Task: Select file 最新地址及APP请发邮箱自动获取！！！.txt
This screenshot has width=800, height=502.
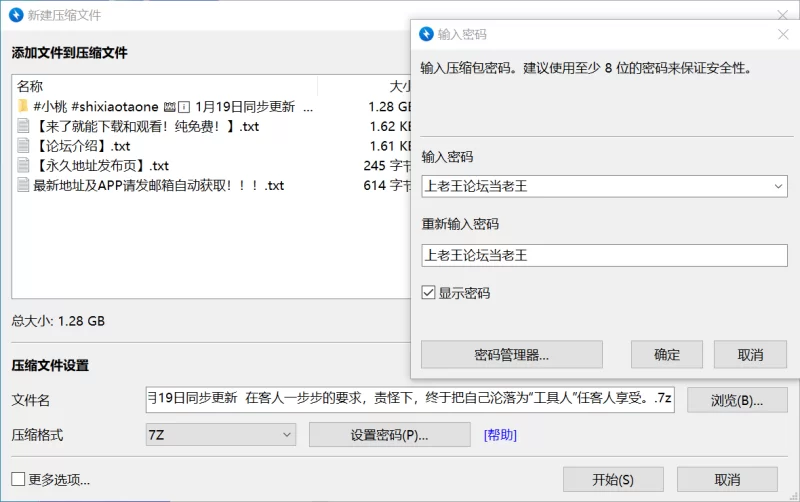Action: click(159, 185)
